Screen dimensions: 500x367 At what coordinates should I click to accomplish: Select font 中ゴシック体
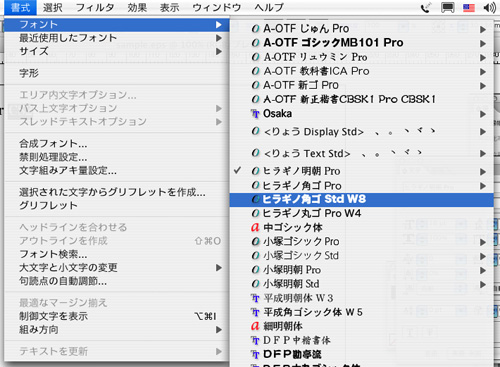362,227
